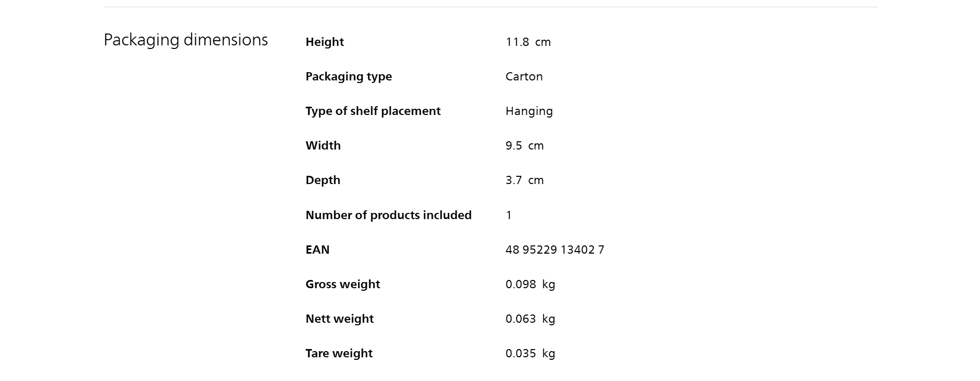This screenshot has height=381, width=980.
Task: Click the Type of shelf placement label
Action: click(x=373, y=111)
